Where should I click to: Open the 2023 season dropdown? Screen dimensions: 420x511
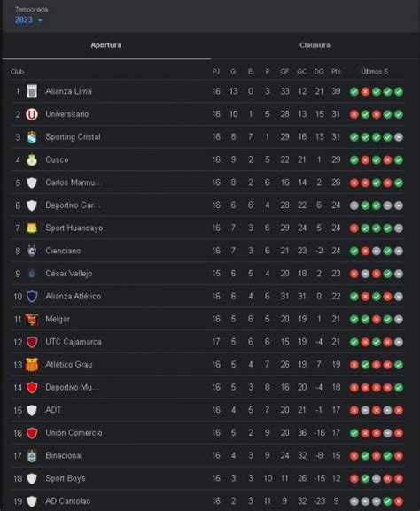(x=28, y=19)
